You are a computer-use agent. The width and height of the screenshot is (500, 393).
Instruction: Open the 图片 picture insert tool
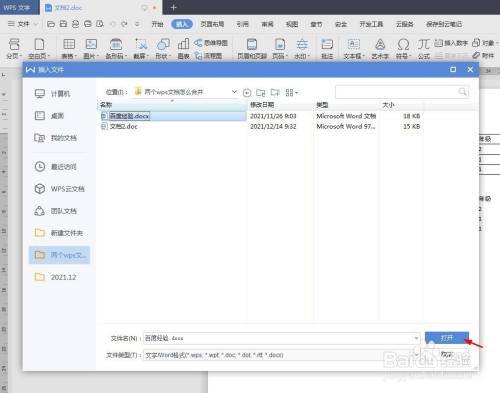[x=91, y=49]
